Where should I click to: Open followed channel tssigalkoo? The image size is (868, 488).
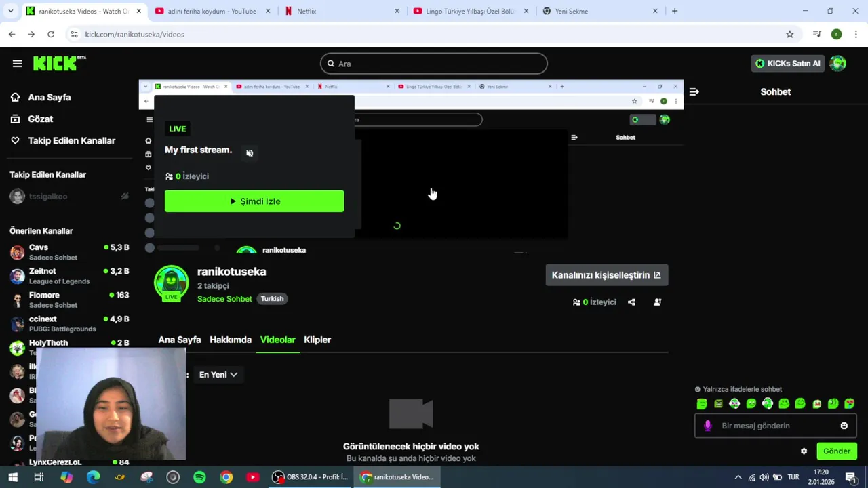[x=69, y=197]
